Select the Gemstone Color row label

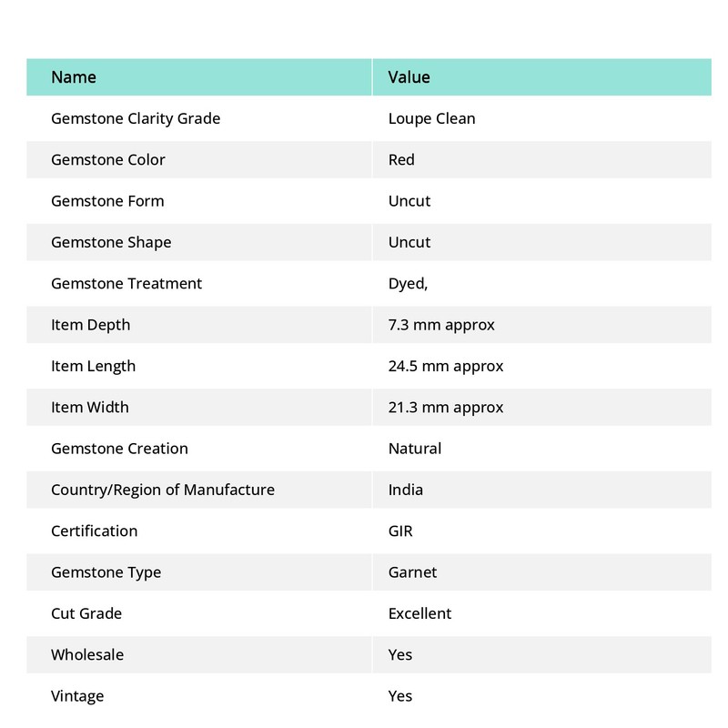click(x=108, y=160)
